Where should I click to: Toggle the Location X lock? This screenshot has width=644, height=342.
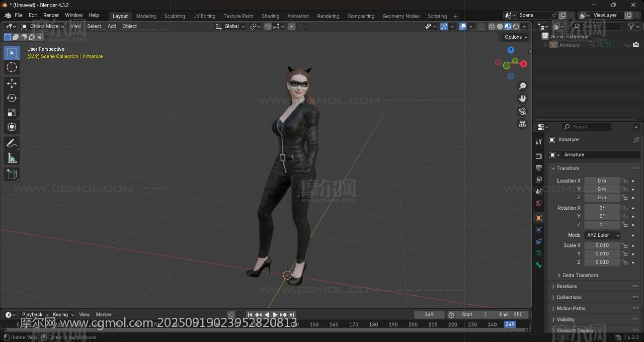click(624, 181)
